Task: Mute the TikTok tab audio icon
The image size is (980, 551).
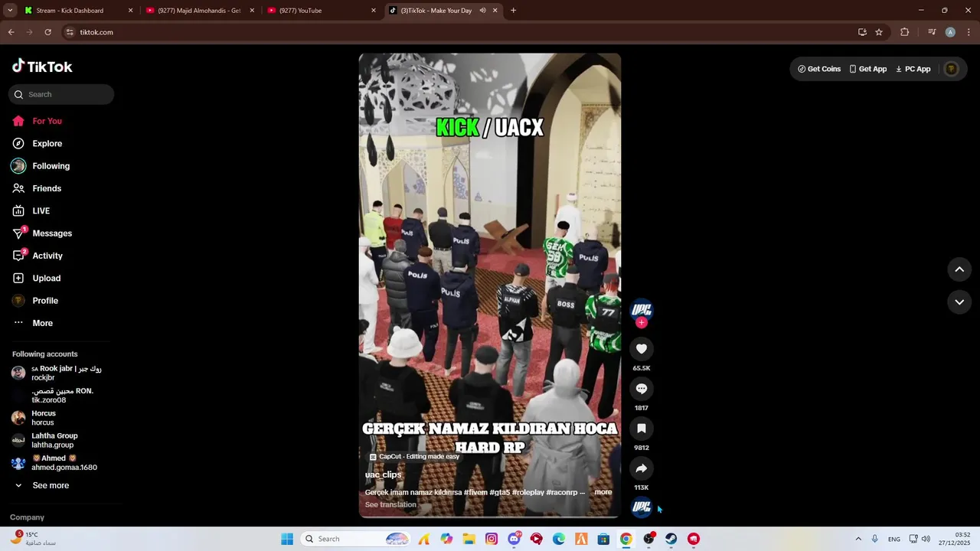Action: (482, 11)
